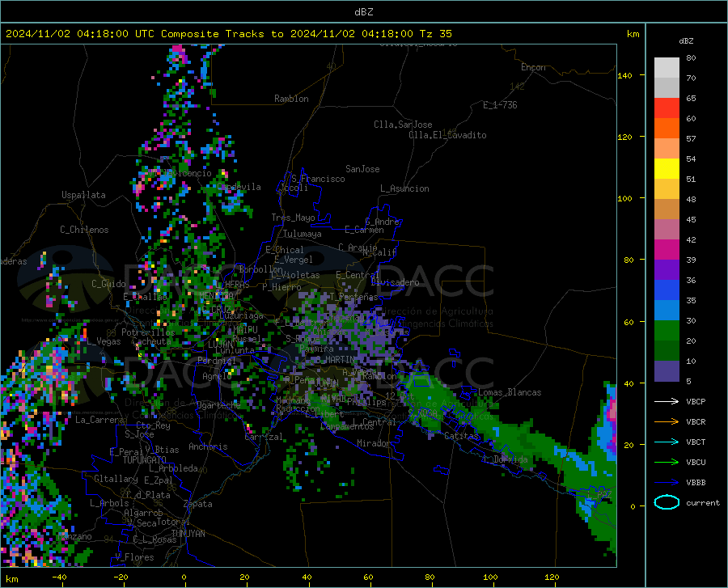Click the dBZ title at the top

pos(363,12)
